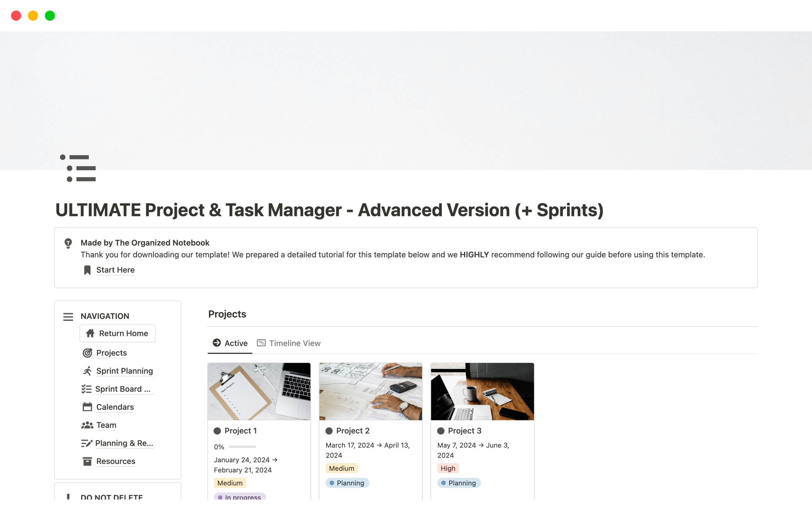Click the Project 3 card title
This screenshot has height=508, width=812.
(x=464, y=431)
